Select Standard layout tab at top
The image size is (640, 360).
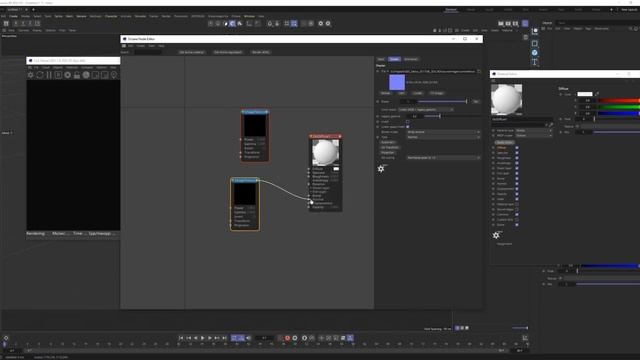point(451,9)
